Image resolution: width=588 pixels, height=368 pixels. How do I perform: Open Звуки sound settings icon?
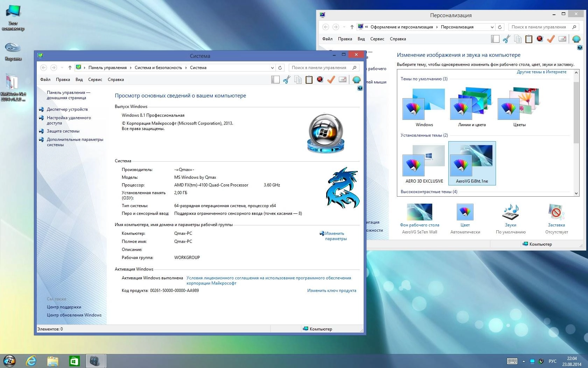pos(511,212)
